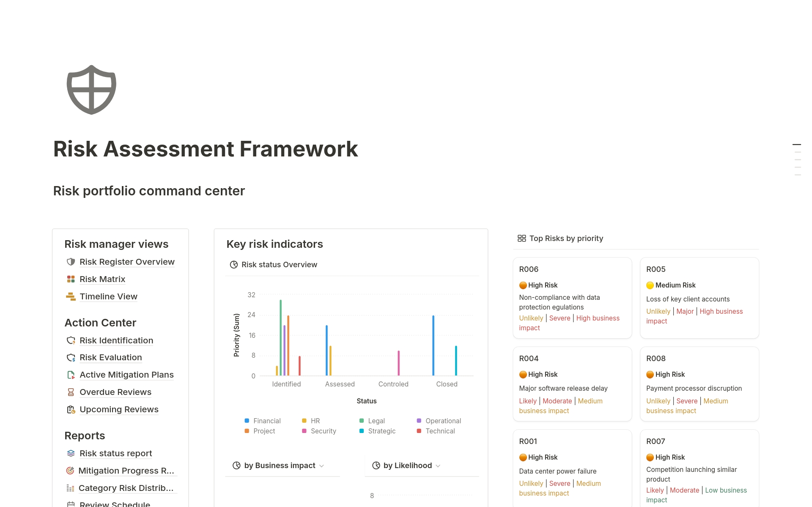This screenshot has height=507, width=812.
Task: Open the Category Risk Distribution report link
Action: click(x=126, y=488)
